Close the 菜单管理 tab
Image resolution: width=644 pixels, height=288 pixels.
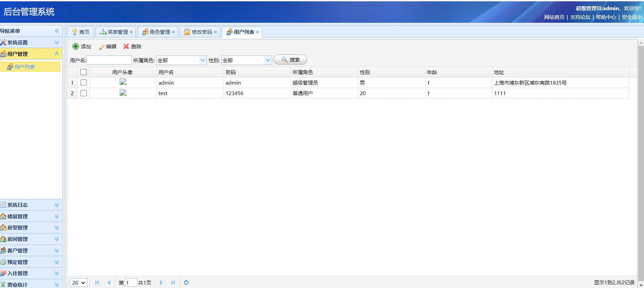[x=132, y=32]
